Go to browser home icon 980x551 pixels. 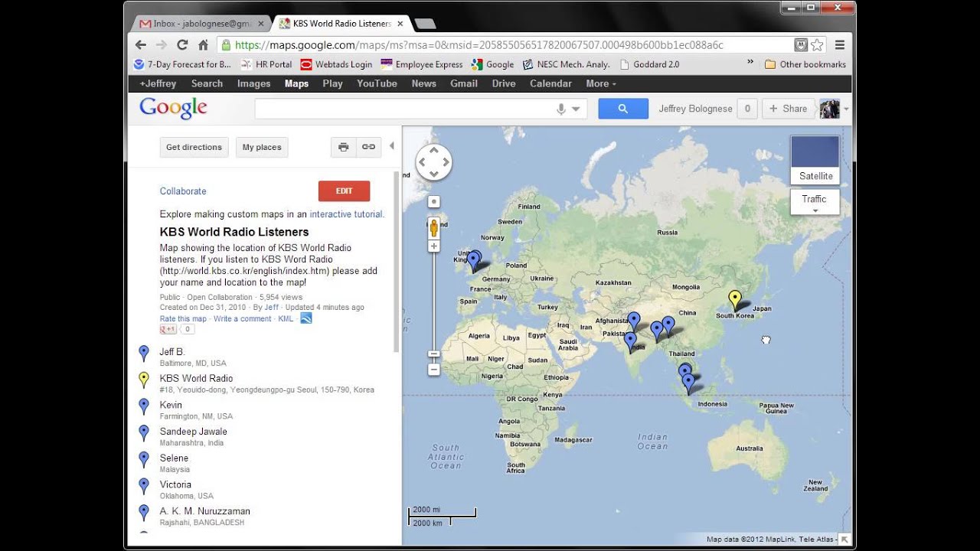pyautogui.click(x=203, y=45)
